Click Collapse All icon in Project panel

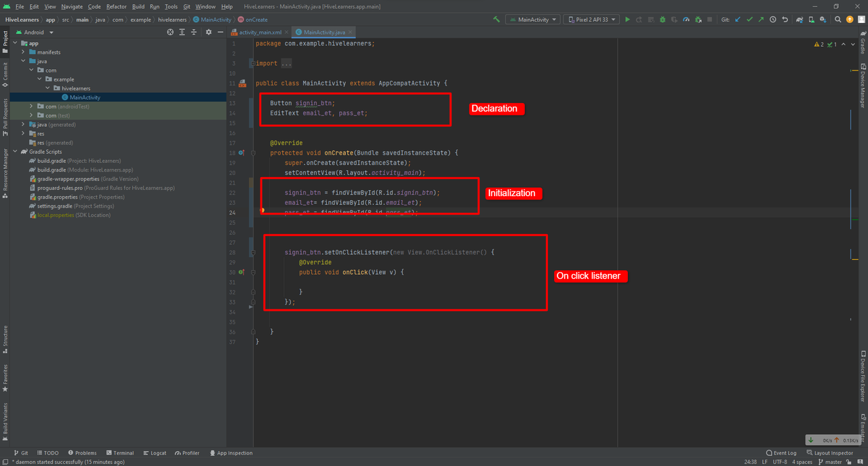194,32
